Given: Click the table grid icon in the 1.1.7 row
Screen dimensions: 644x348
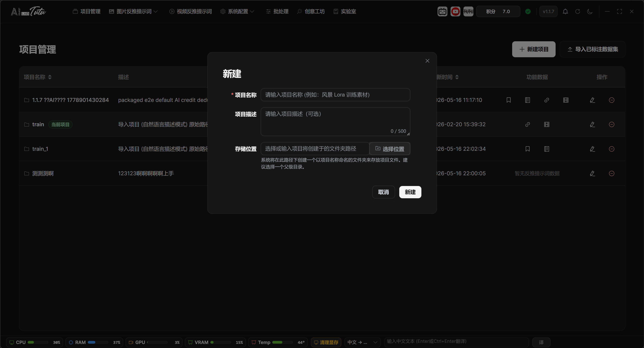Looking at the screenshot, I should (x=566, y=100).
